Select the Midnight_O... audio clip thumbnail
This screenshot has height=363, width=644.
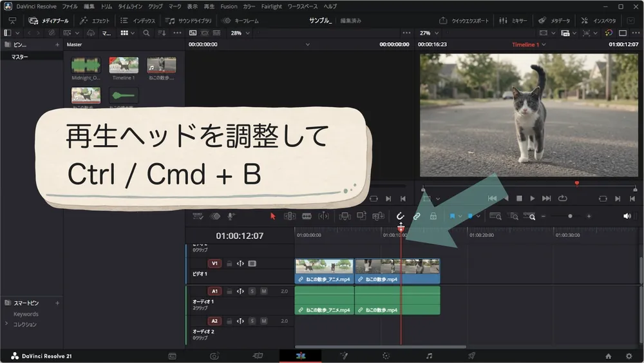86,65
